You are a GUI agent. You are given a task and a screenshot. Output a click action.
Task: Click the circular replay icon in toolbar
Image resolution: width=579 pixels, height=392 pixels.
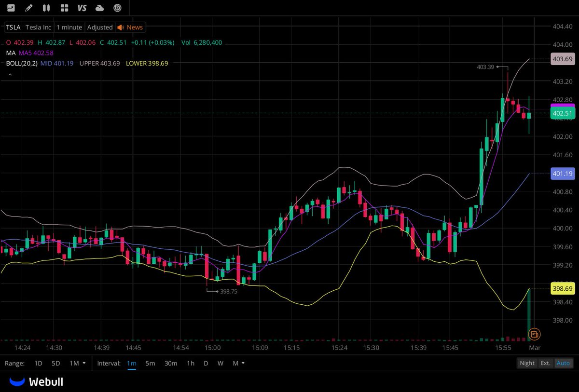point(117,8)
